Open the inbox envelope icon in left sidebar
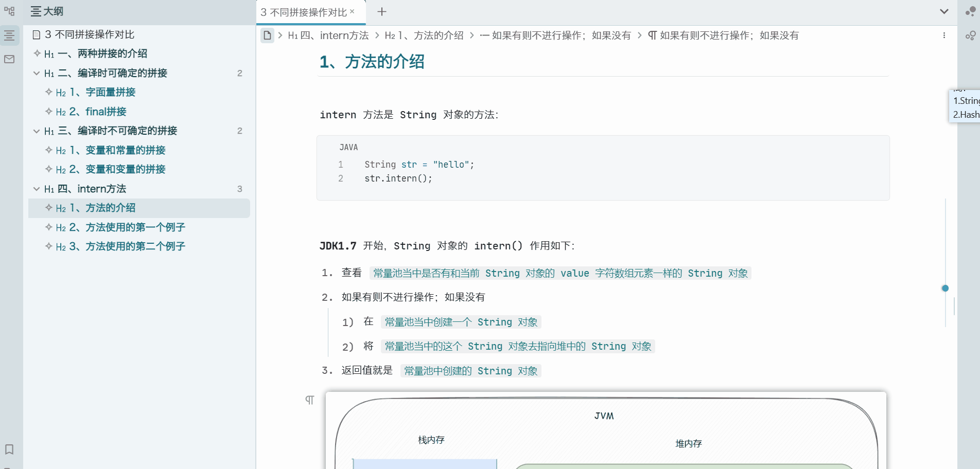This screenshot has height=469, width=980. click(x=9, y=59)
